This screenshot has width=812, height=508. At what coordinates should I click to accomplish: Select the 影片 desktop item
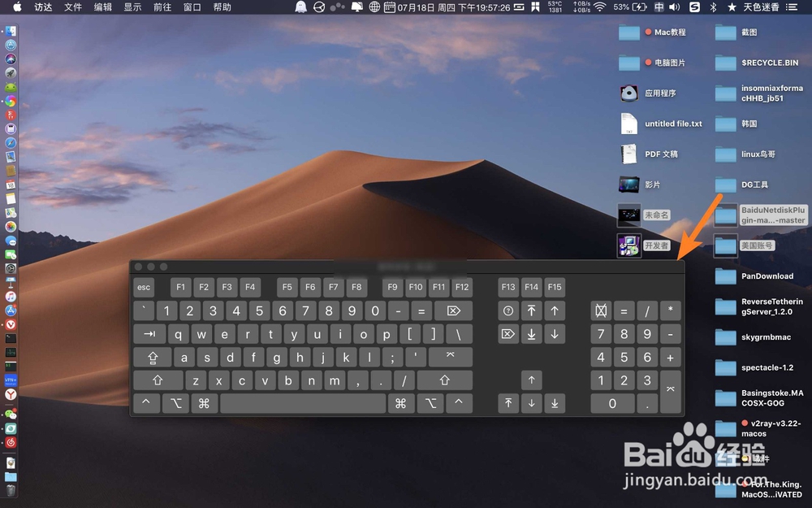pos(640,185)
